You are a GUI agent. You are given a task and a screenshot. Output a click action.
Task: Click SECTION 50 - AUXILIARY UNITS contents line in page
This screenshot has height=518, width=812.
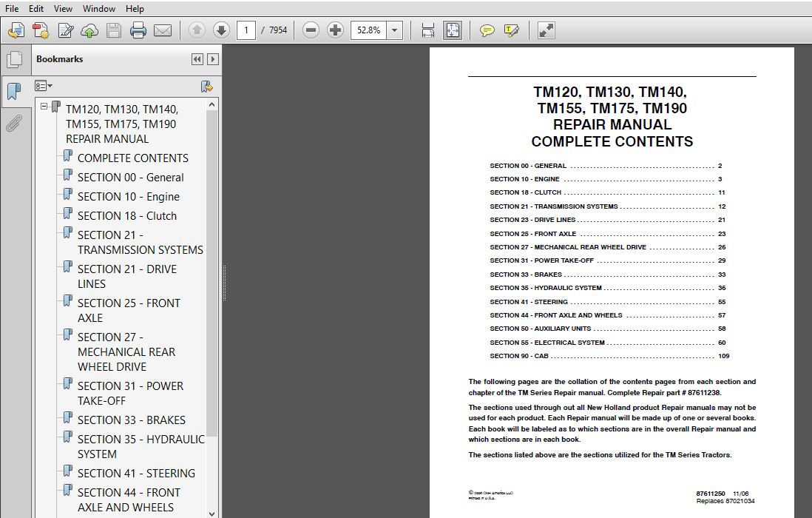tap(607, 329)
